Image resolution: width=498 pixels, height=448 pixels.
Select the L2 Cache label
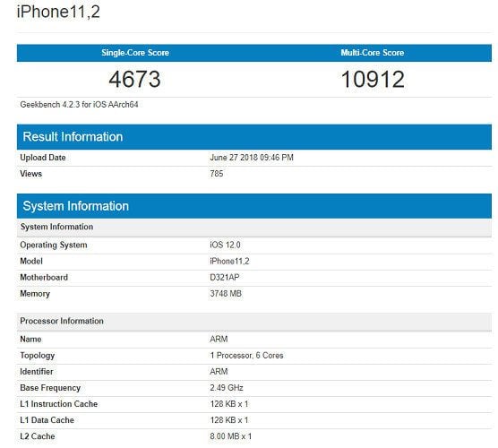tap(38, 436)
